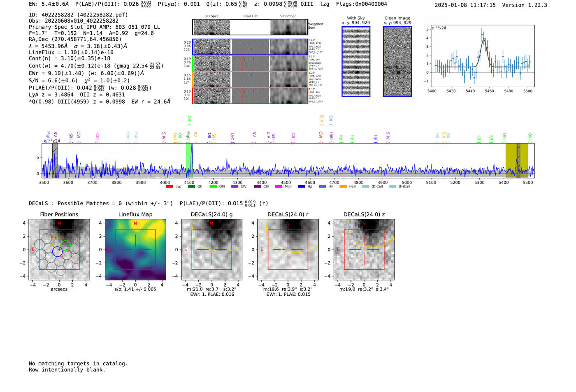Click the green highlighted band near 4100 Å
576x392 pixels.
188,160
